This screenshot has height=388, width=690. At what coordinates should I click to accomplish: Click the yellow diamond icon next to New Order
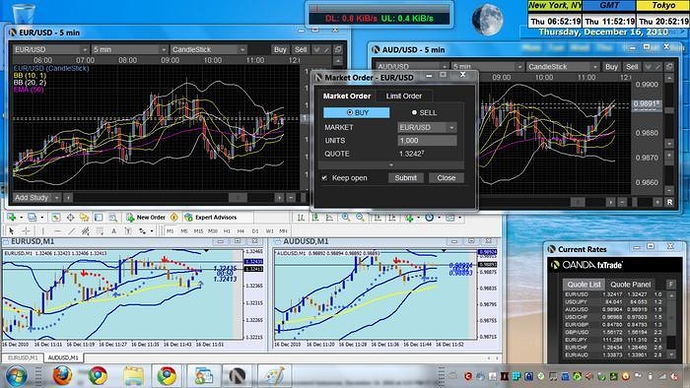[174, 217]
